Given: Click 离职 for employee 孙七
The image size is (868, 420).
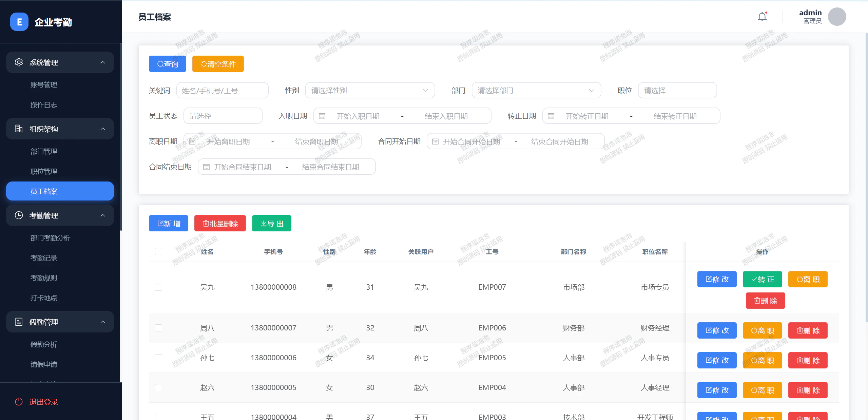Looking at the screenshot, I should [763, 360].
